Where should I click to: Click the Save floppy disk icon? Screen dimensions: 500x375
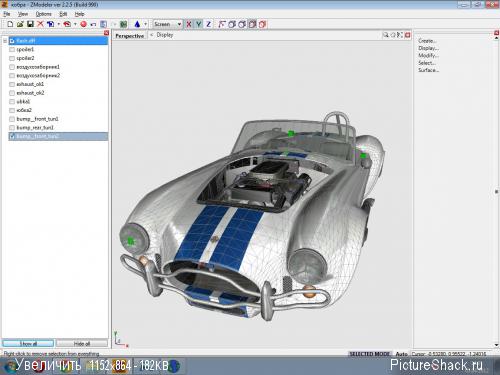(30, 24)
